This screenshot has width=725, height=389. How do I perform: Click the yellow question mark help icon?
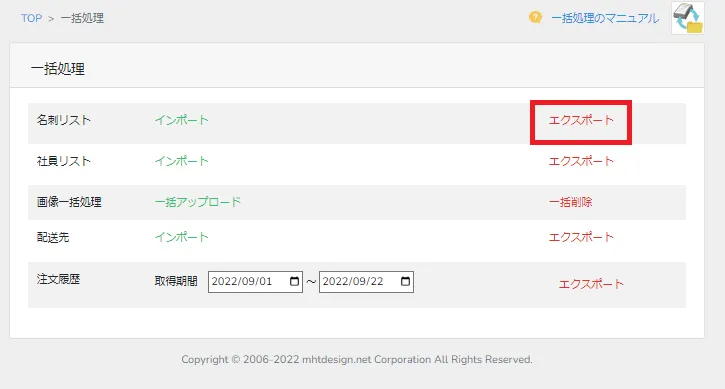click(535, 18)
